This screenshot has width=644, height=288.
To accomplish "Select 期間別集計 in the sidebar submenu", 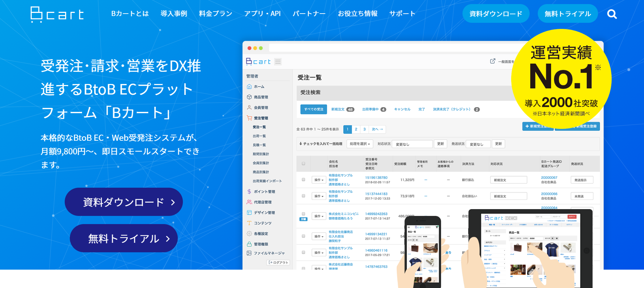I will (261, 154).
